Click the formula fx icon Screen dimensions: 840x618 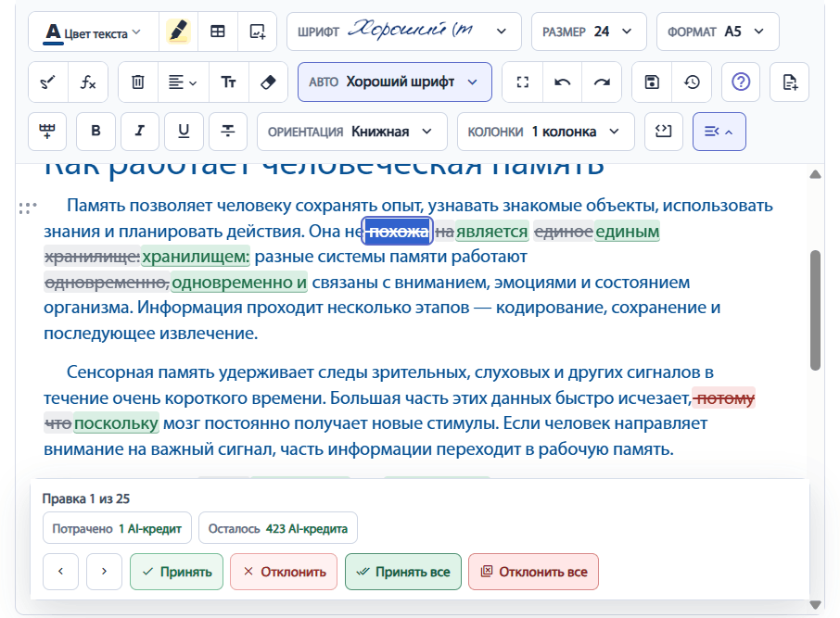pyautogui.click(x=88, y=82)
